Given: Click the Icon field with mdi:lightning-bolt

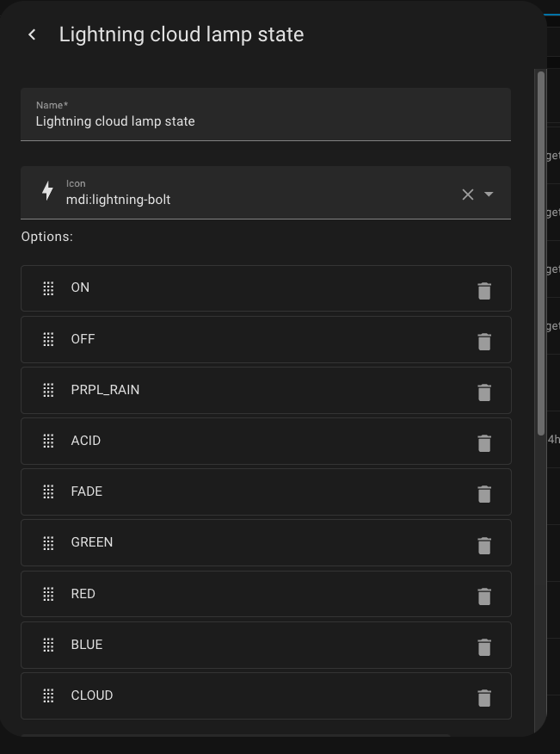Looking at the screenshot, I should point(265,193).
